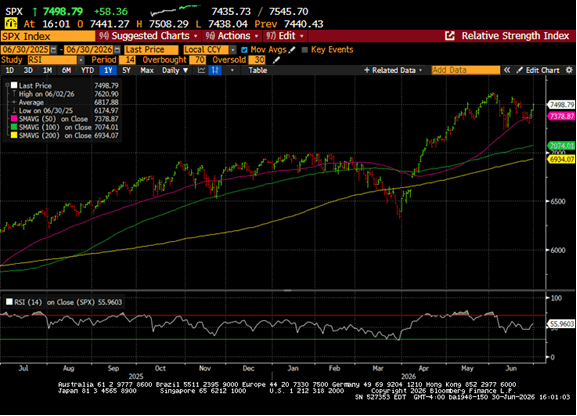This screenshot has height=416, width=577.
Task: Expand the Local CCY currency dropdown
Action: point(233,49)
